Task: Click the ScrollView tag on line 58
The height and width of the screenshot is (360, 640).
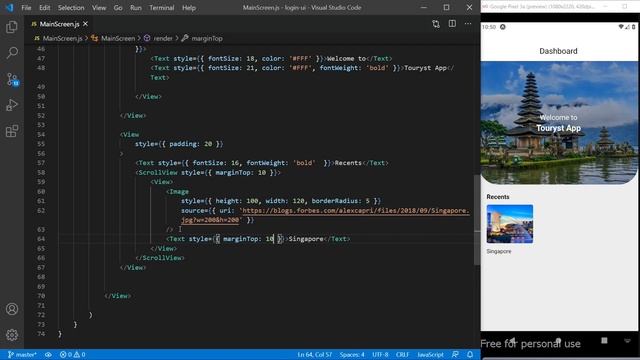Action: point(158,173)
